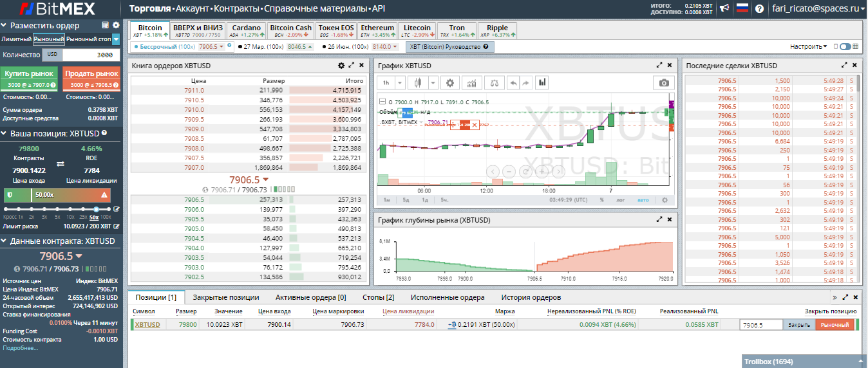Expand the XBTUSD chart panel fullscreen

pyautogui.click(x=659, y=66)
